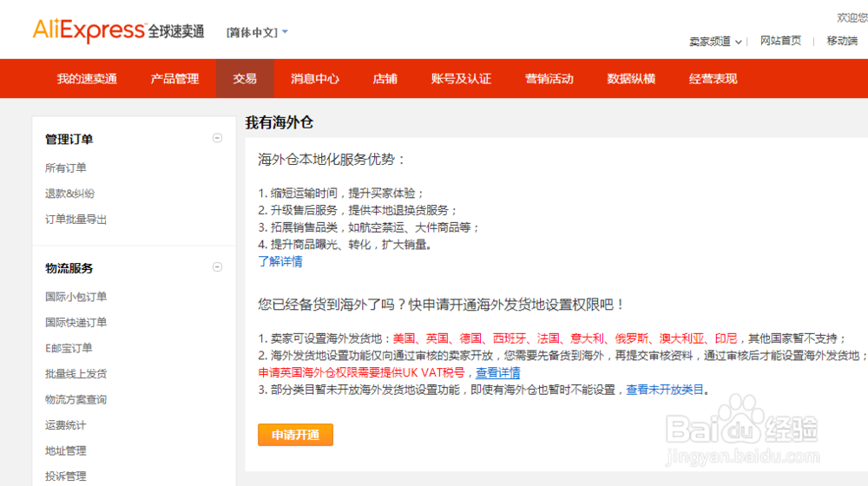Open 批量线上发货
The height and width of the screenshot is (486, 868).
(x=76, y=374)
